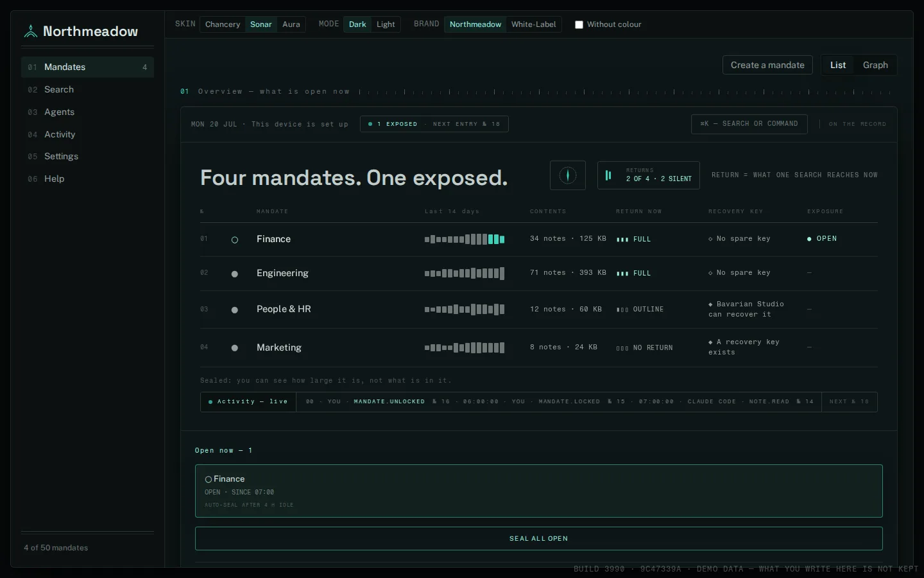924x578 pixels.
Task: Switch mode to Light
Action: click(386, 24)
